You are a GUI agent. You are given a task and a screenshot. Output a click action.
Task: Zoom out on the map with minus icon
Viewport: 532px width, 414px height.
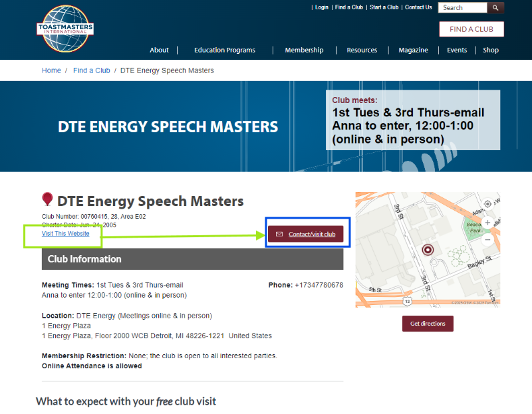coord(487,240)
